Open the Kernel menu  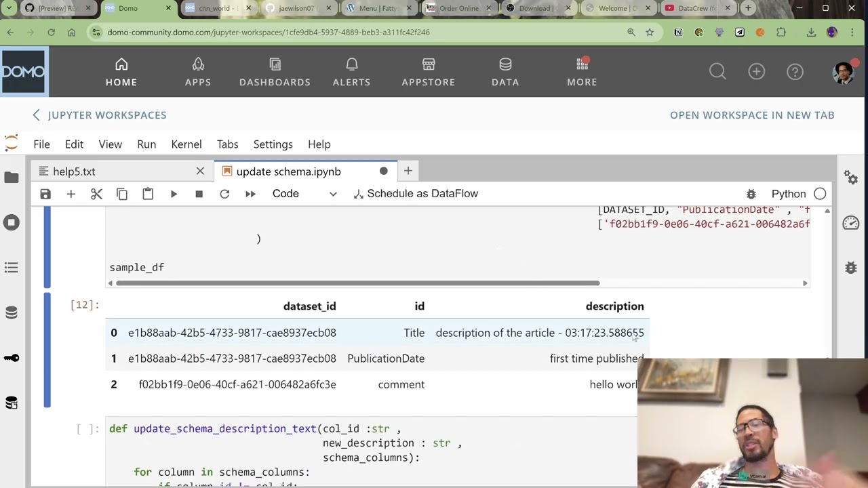186,144
